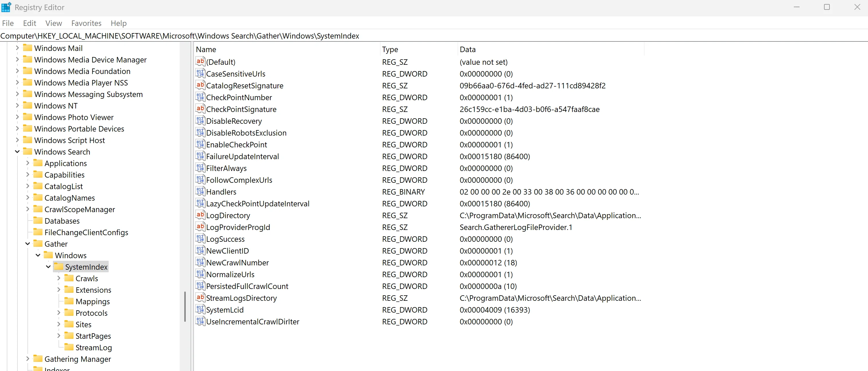Collapse the Windows key under Gather
The height and width of the screenshot is (371, 868).
coord(38,255)
